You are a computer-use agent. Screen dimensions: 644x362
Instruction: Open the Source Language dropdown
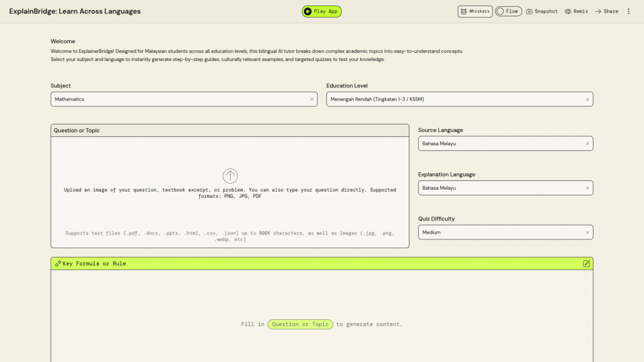(x=500, y=144)
